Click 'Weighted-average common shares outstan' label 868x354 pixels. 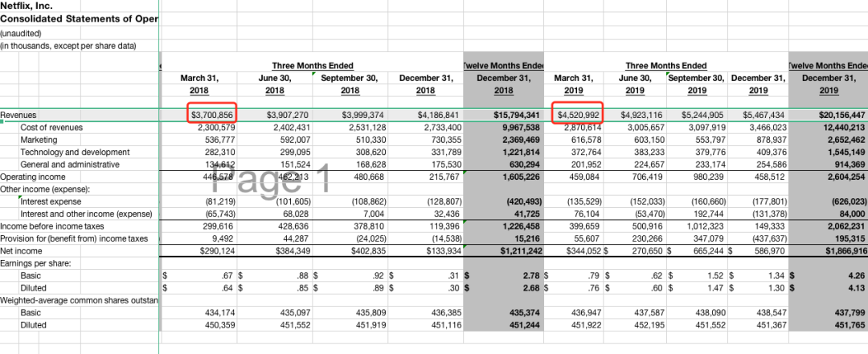coord(79,299)
